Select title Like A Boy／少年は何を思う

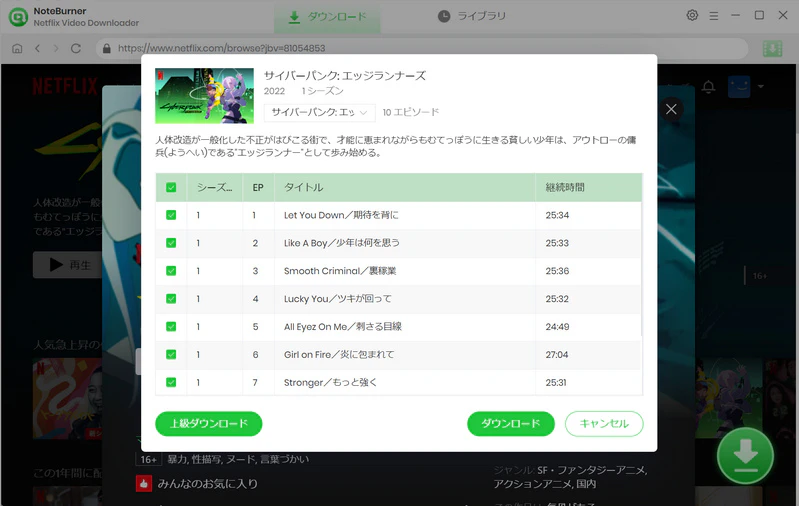341,243
